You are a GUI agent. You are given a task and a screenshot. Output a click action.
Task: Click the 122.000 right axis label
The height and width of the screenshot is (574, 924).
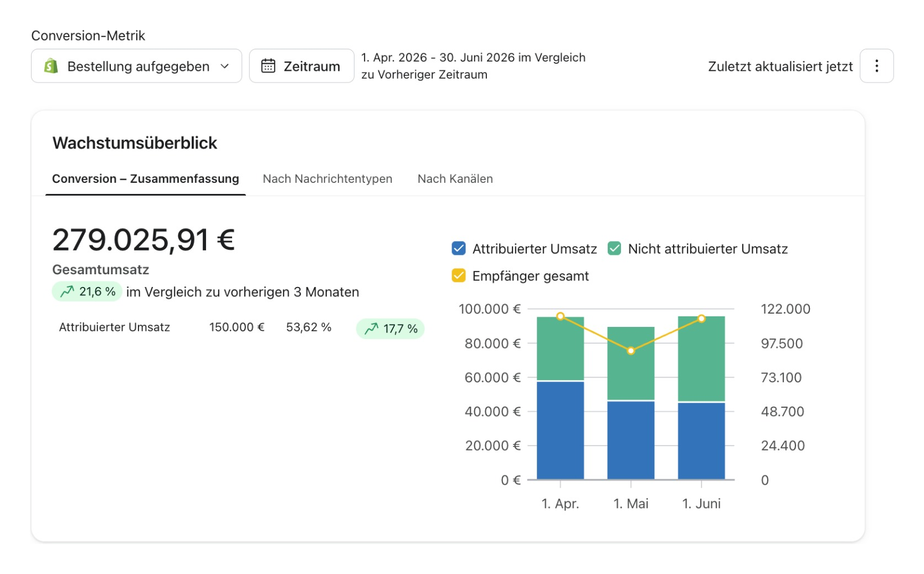pos(786,309)
